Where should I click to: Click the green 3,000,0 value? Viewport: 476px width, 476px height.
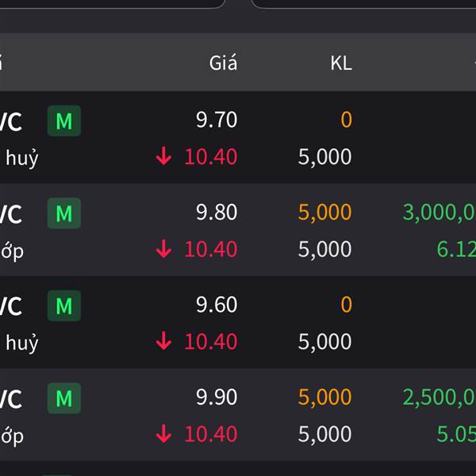pos(439,213)
